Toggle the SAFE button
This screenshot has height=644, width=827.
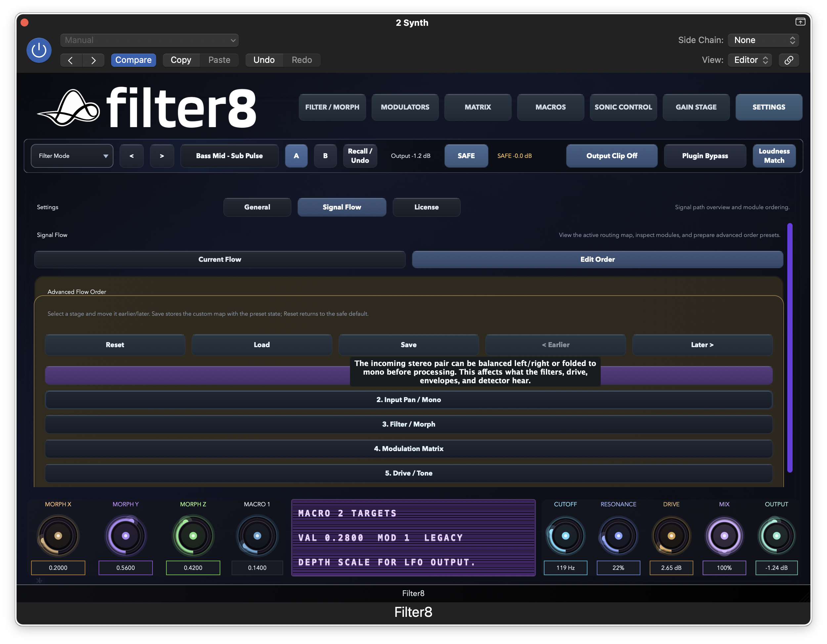(466, 156)
